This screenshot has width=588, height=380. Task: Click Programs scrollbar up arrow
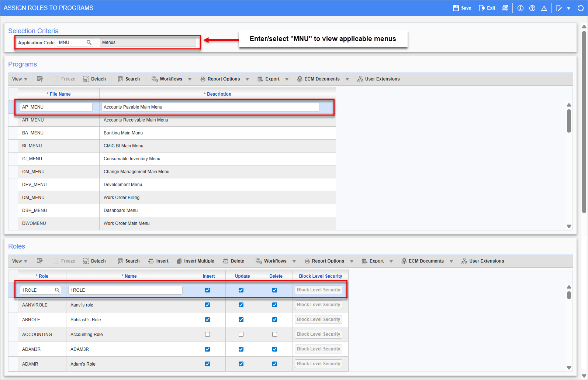569,105
